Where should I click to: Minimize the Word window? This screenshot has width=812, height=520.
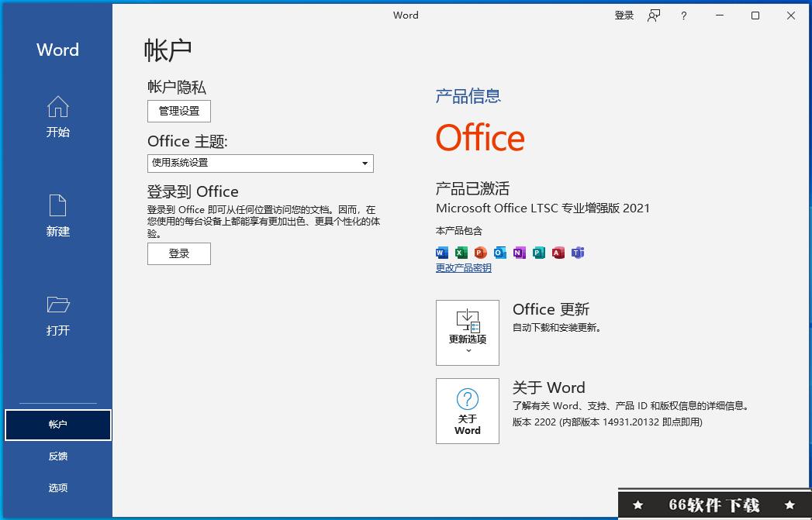point(719,15)
